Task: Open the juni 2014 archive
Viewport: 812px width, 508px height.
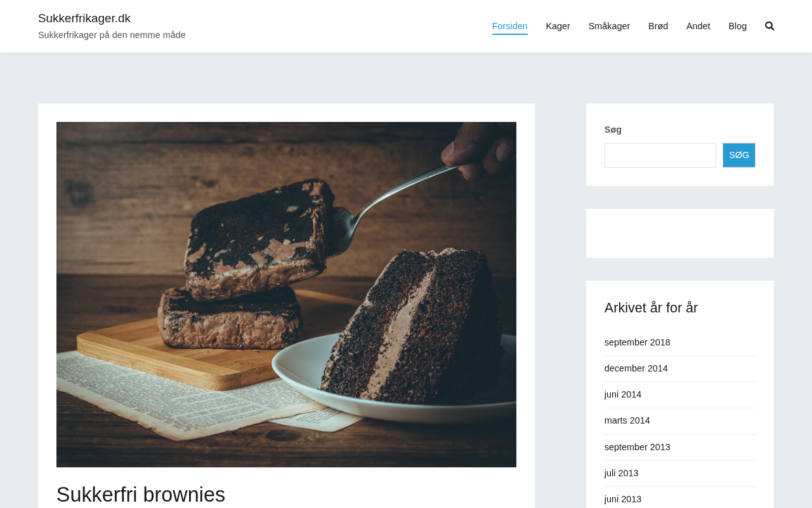Action: pos(623,394)
